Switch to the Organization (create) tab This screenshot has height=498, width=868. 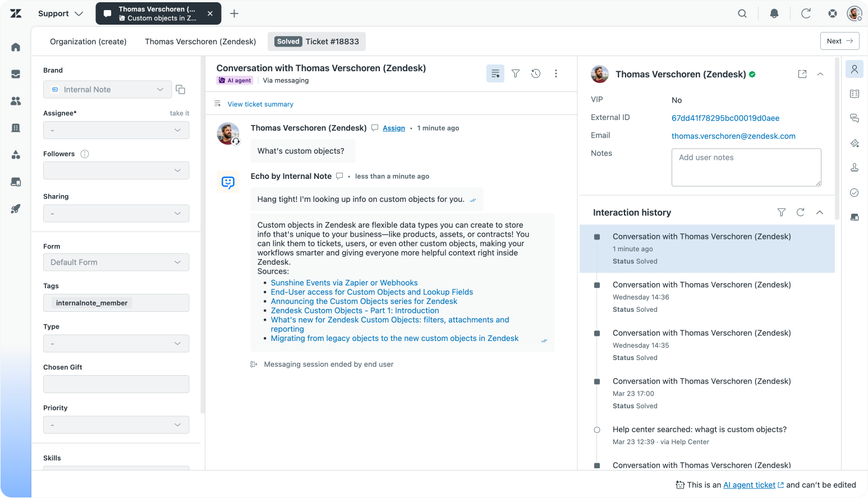pos(88,41)
